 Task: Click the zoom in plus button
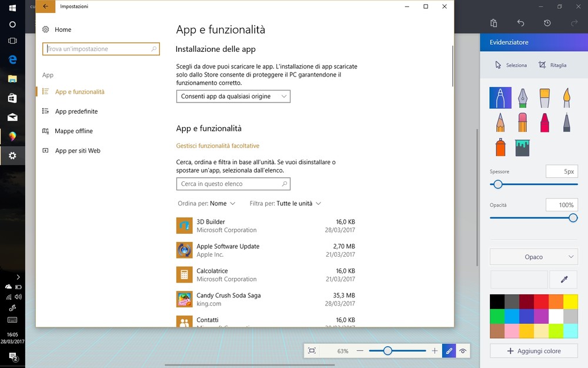(435, 351)
